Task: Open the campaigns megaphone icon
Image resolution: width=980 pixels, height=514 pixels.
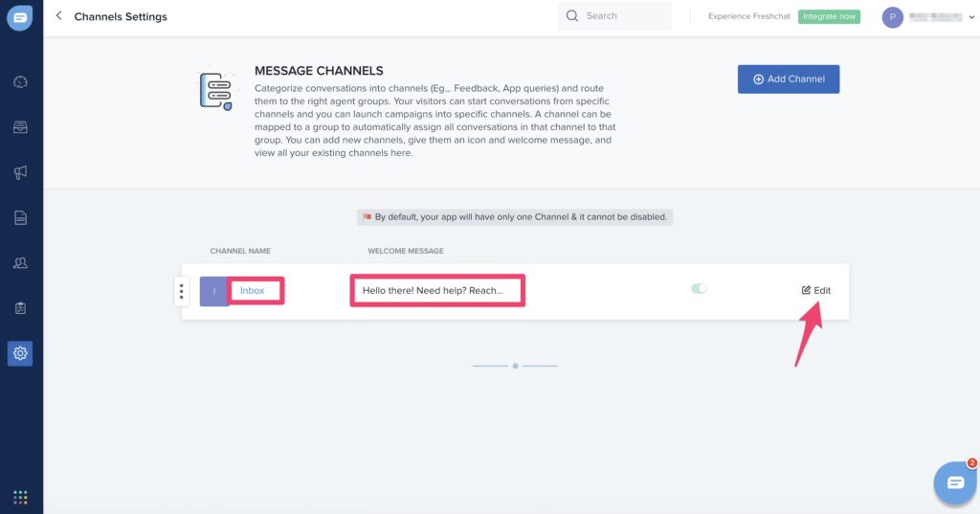Action: (21, 172)
